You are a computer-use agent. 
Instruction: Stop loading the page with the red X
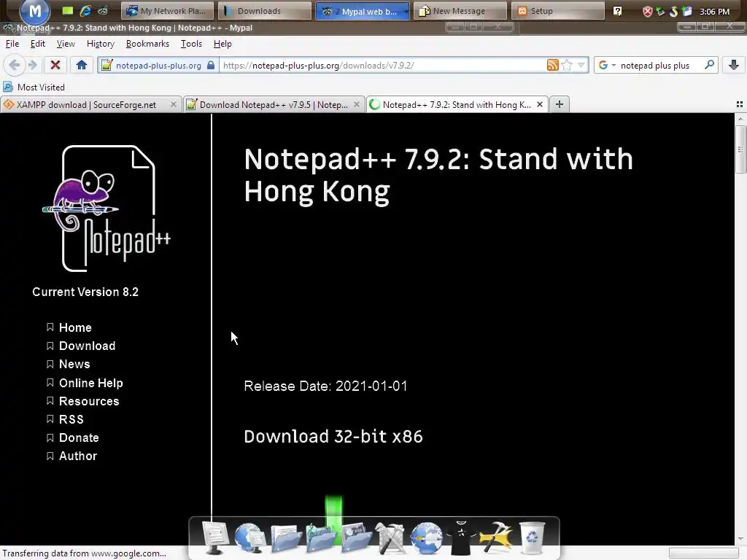[55, 65]
